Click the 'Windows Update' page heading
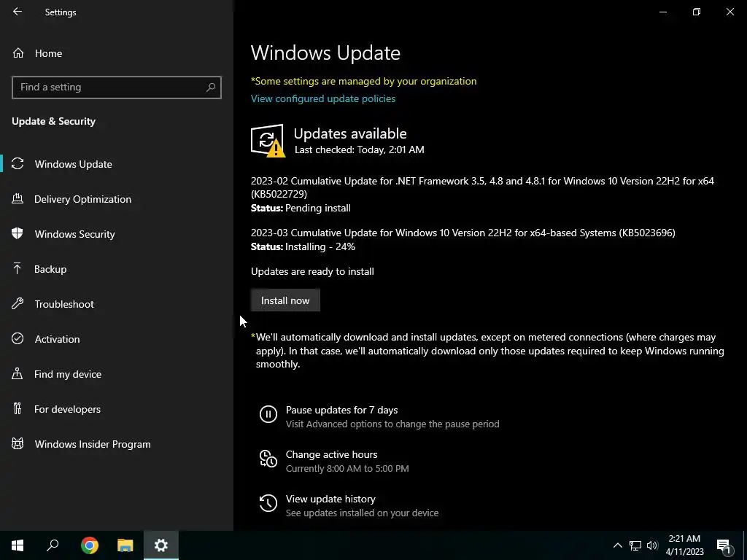This screenshot has height=560, width=747. point(325,52)
